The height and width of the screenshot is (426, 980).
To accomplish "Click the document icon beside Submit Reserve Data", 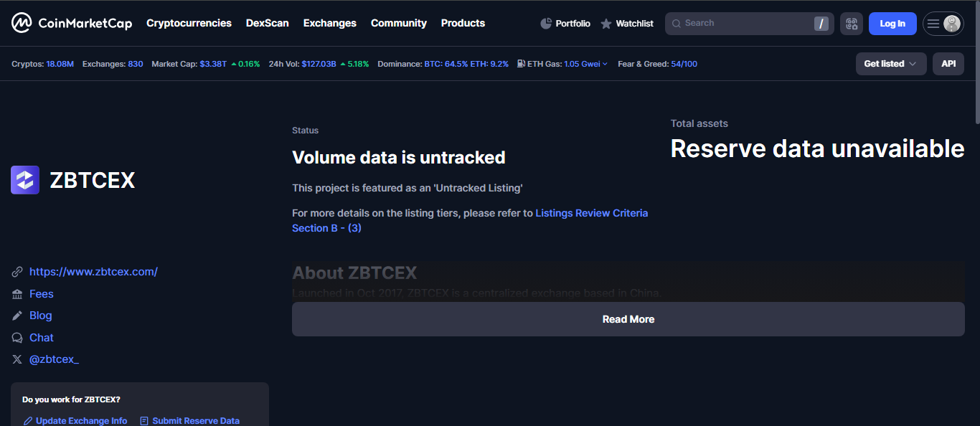I will (x=144, y=421).
